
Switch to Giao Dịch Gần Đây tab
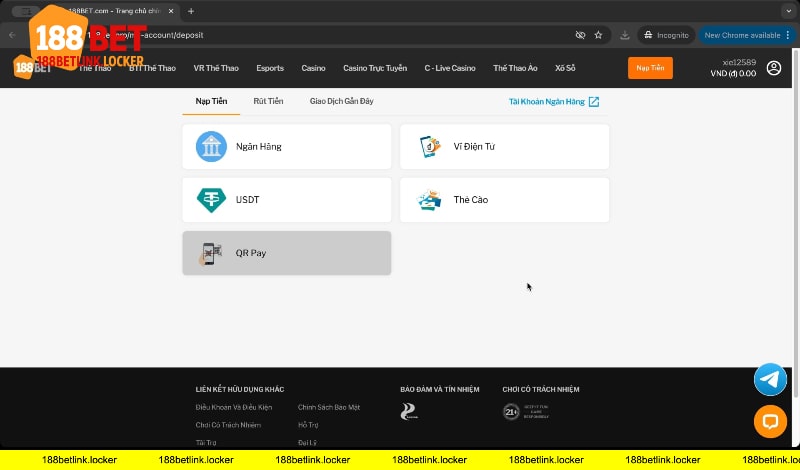pyautogui.click(x=341, y=101)
